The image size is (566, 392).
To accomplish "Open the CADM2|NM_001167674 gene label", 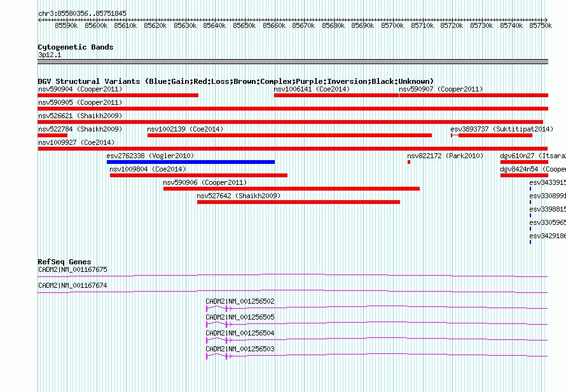I will click(x=72, y=286).
